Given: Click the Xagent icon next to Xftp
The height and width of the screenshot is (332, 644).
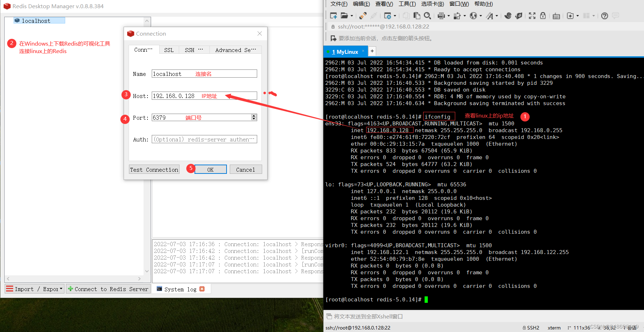Looking at the screenshot, I should (x=519, y=16).
